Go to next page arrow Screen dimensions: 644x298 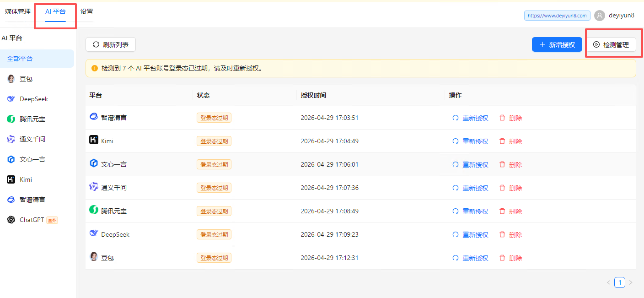tap(631, 282)
